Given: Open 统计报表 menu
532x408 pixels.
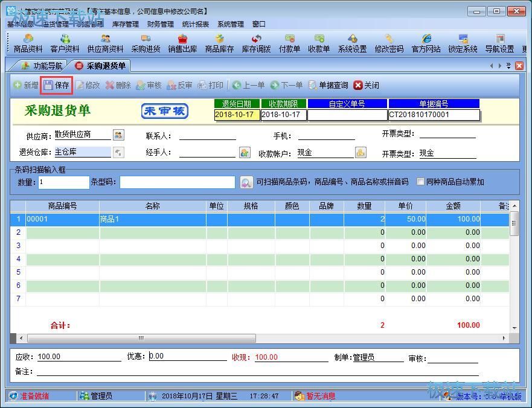Looking at the screenshot, I should coord(196,24).
